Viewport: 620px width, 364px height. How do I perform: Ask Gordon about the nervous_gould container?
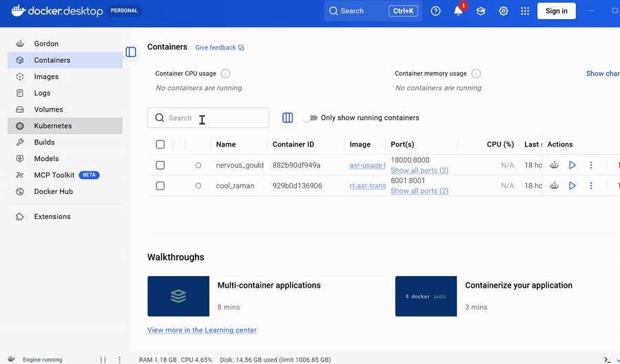[555, 165]
